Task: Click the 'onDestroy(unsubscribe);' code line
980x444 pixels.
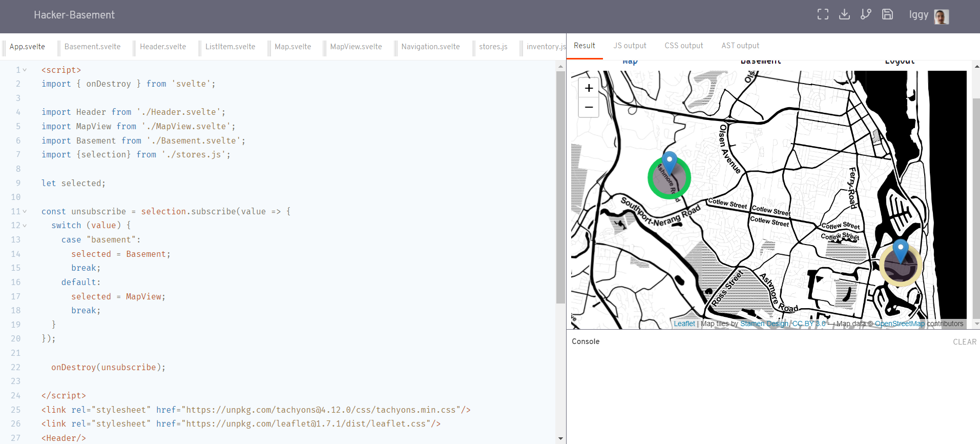Action: (x=108, y=367)
